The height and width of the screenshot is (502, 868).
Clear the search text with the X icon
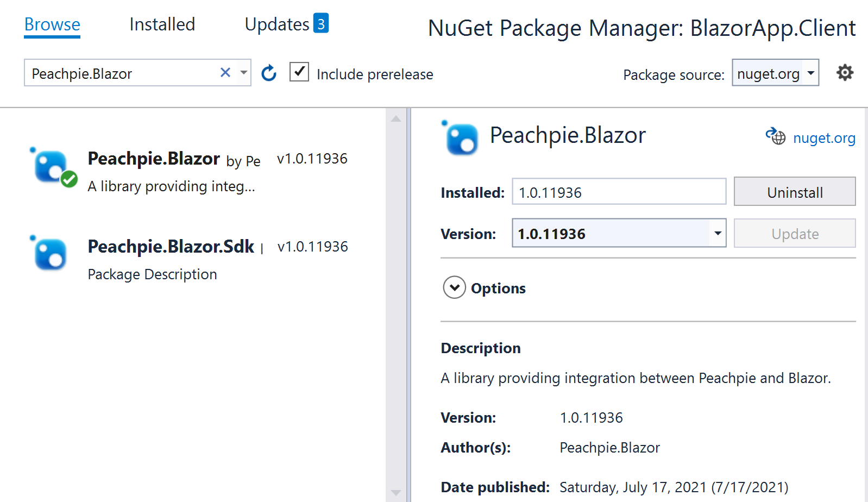pos(225,72)
